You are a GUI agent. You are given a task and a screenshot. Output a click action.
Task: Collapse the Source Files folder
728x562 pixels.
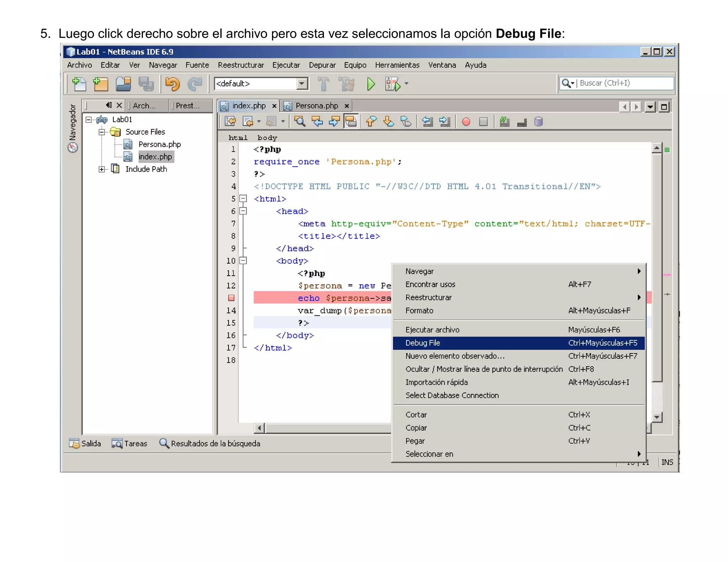102,132
